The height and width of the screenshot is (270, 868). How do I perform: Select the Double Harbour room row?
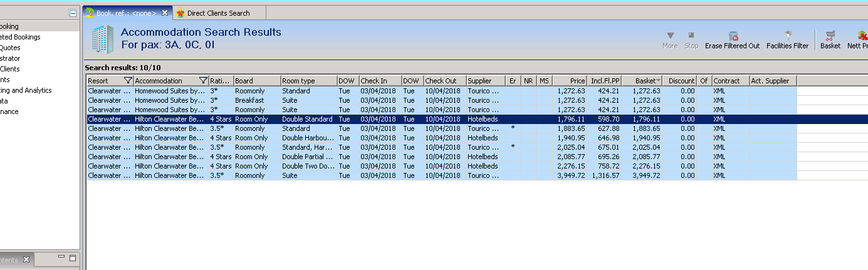point(441,138)
